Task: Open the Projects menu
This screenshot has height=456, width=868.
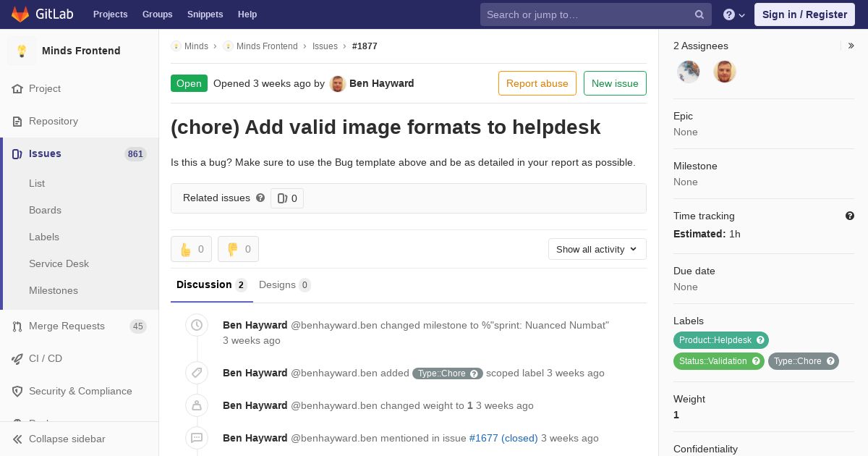Action: [111, 14]
